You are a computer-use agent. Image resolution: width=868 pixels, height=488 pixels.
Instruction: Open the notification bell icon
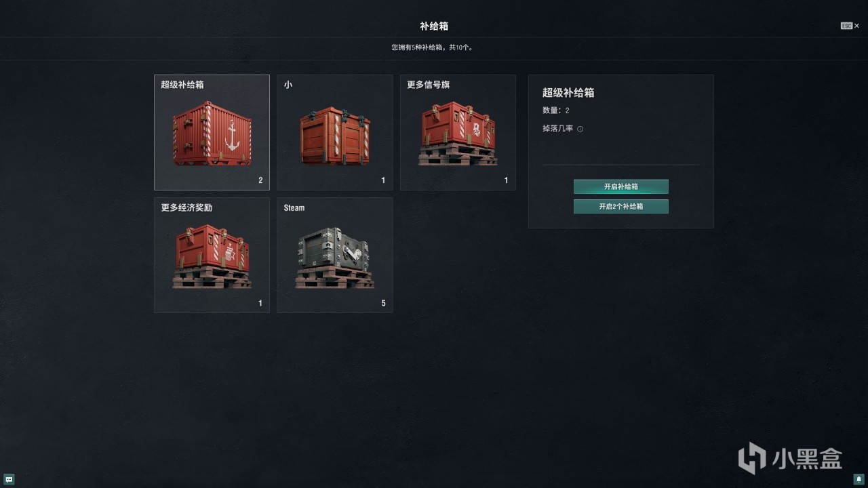click(859, 479)
